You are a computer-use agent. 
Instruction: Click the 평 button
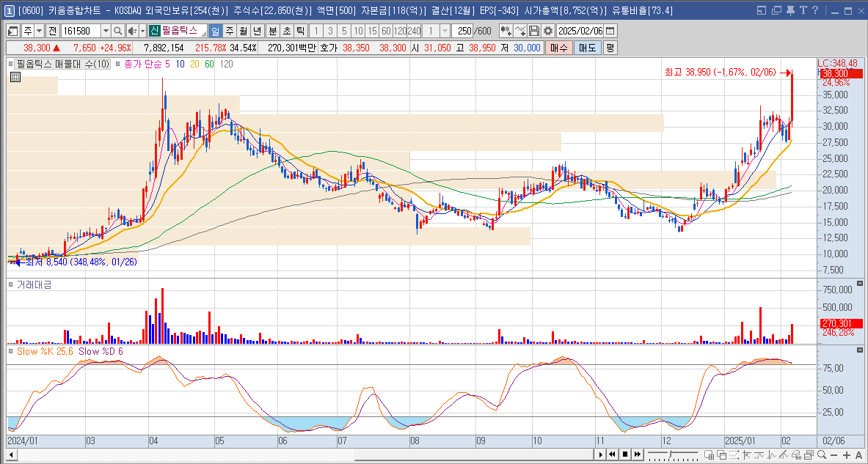pyautogui.click(x=610, y=48)
